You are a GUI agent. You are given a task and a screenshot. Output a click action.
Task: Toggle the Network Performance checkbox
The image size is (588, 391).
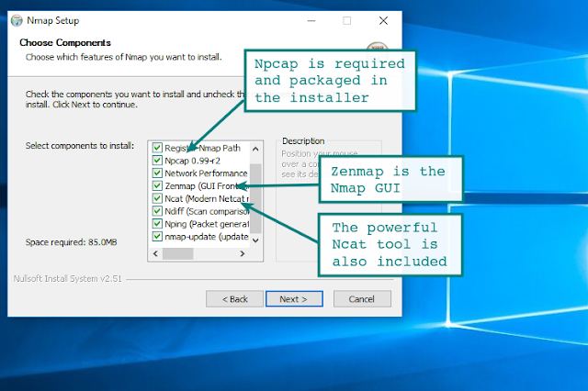[x=157, y=173]
